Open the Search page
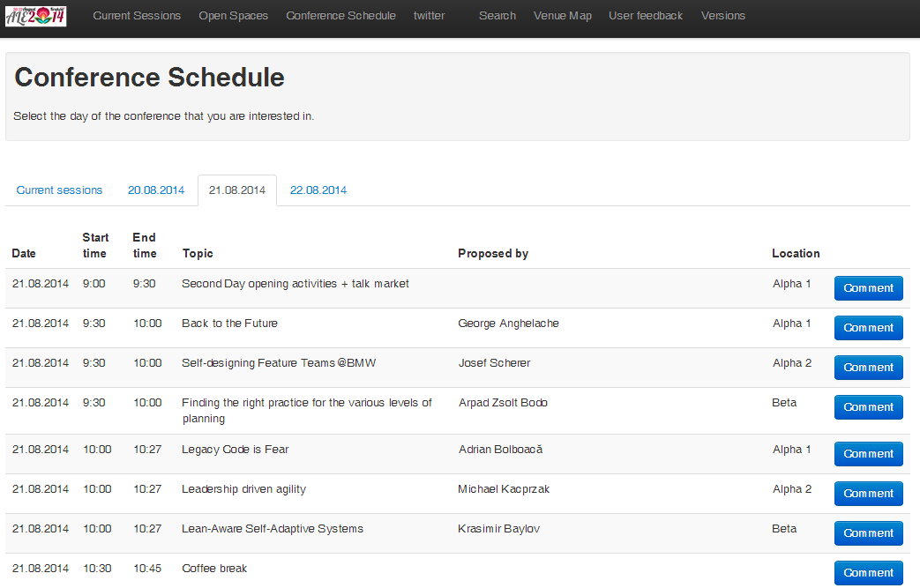This screenshot has height=588, width=920. [x=497, y=16]
